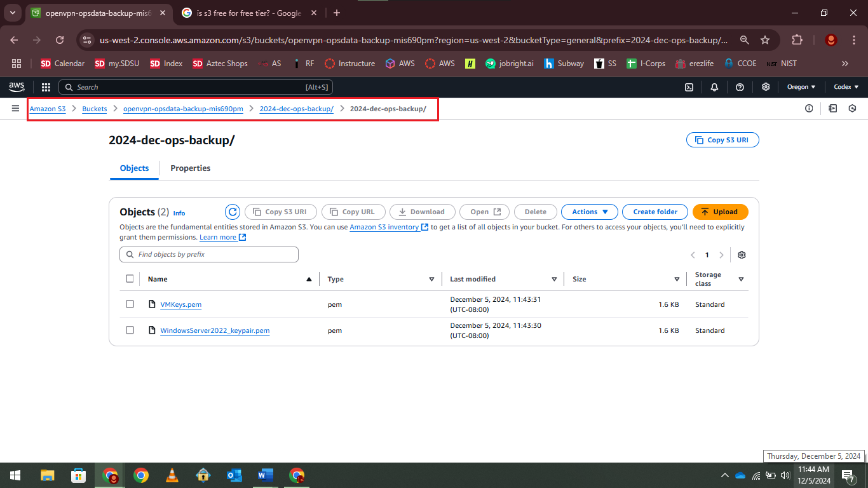Open Word from taskbar

(265, 475)
